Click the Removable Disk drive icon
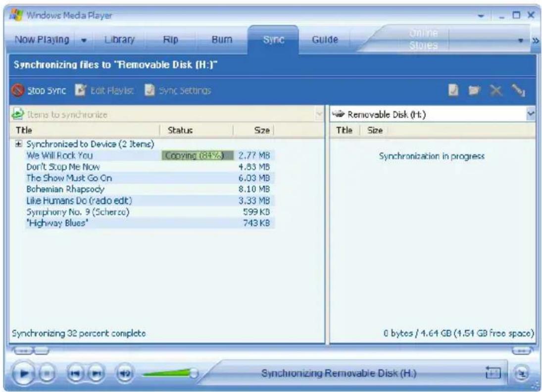This screenshot has width=542, height=392. click(338, 114)
